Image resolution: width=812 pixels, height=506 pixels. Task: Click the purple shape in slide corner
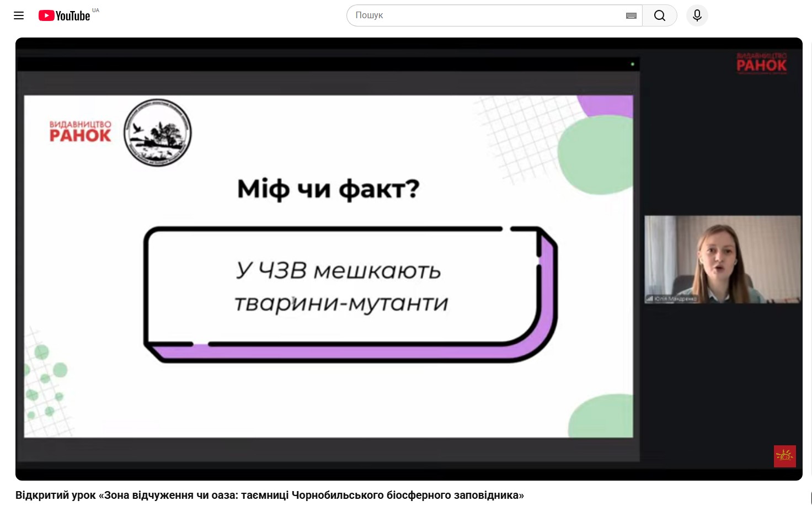(x=607, y=105)
